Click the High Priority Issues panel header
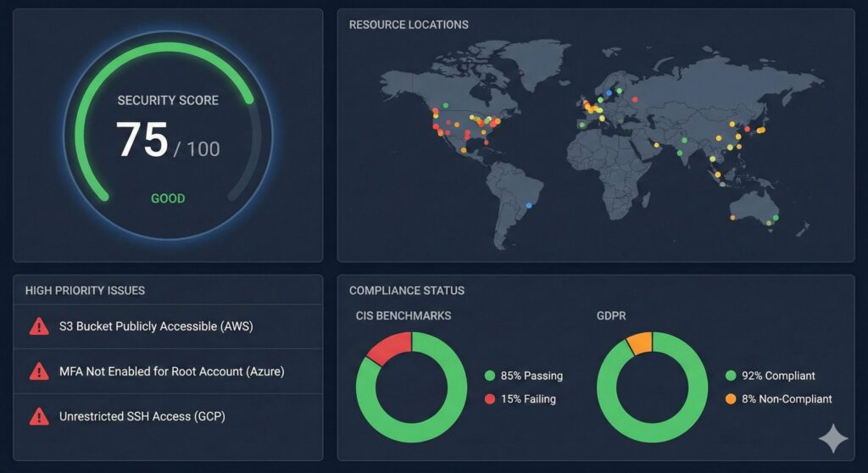The image size is (868, 473). (85, 290)
